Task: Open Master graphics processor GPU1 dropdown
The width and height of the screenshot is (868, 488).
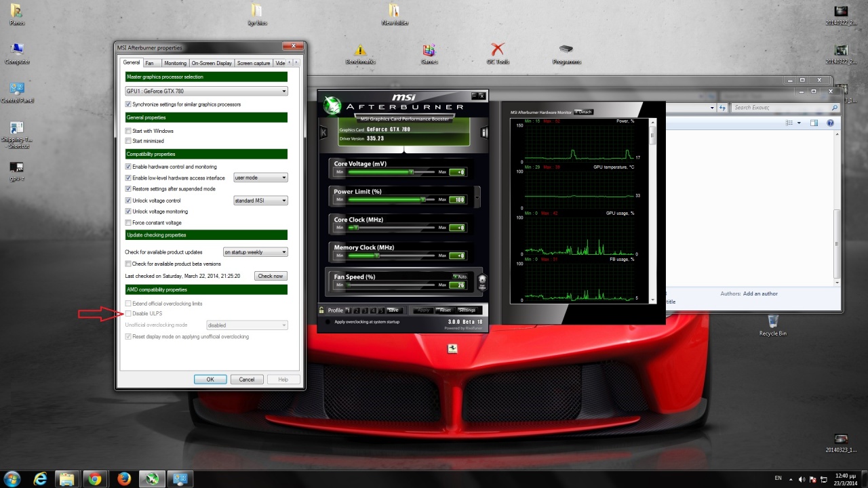Action: pos(206,91)
